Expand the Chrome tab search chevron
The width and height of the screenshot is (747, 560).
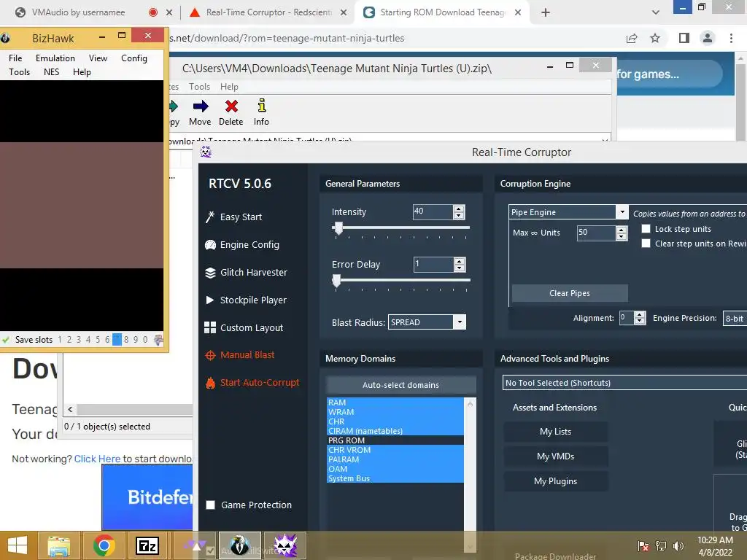tap(656, 12)
